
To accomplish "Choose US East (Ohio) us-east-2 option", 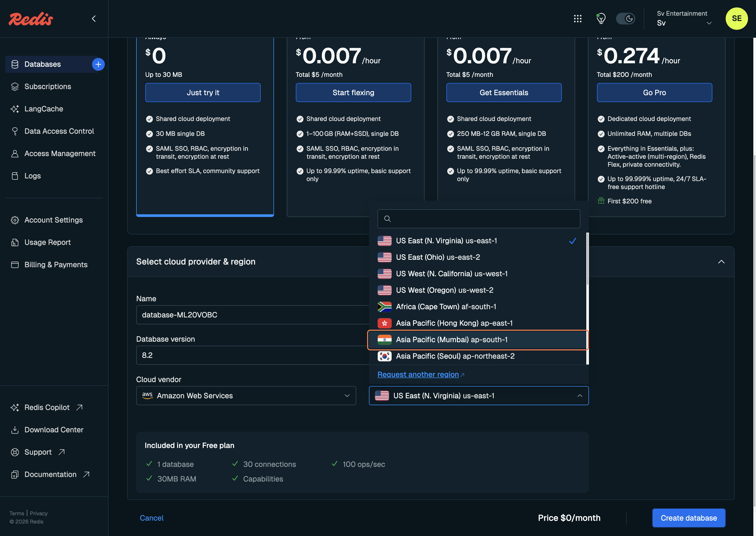I will [x=438, y=257].
